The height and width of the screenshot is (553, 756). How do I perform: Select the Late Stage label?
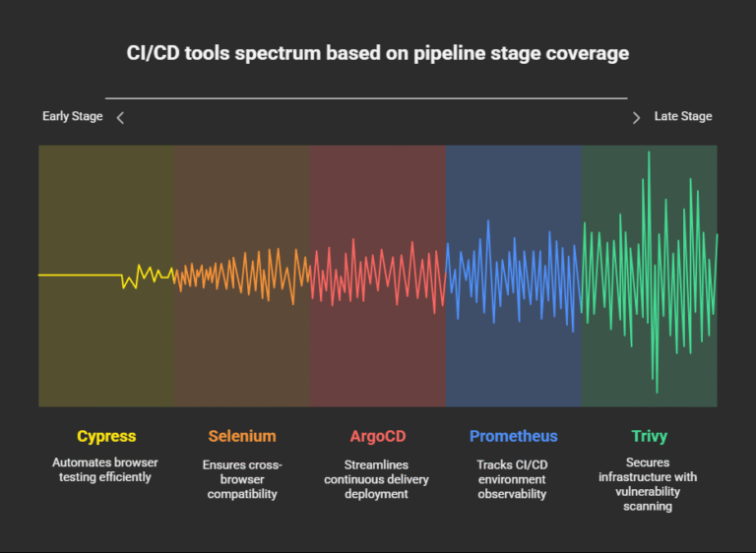[x=683, y=116]
